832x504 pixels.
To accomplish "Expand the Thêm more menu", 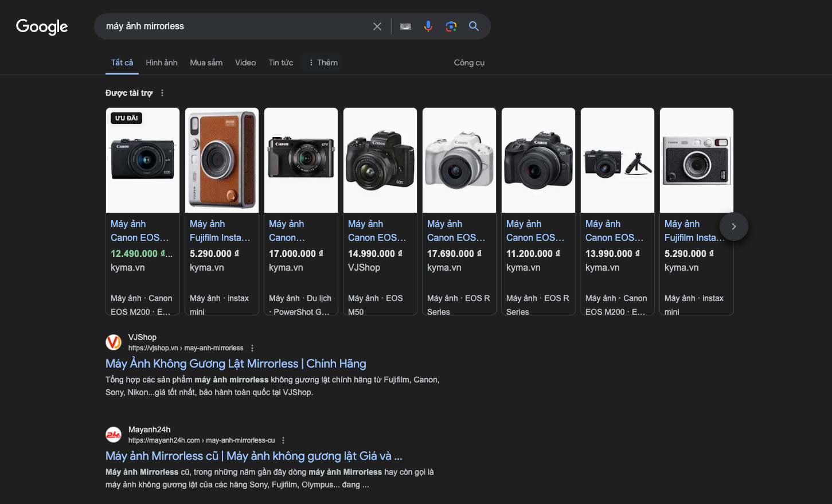I will coord(323,62).
